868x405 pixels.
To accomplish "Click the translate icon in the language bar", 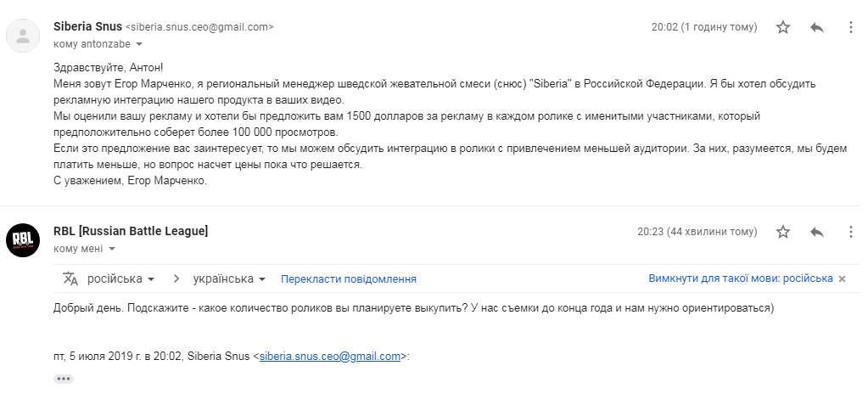I will pyautogui.click(x=70, y=278).
